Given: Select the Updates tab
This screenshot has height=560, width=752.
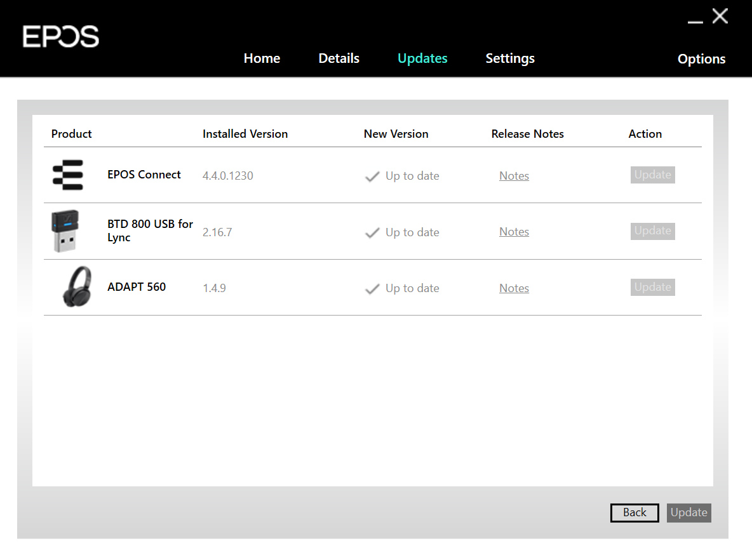Looking at the screenshot, I should click(422, 58).
